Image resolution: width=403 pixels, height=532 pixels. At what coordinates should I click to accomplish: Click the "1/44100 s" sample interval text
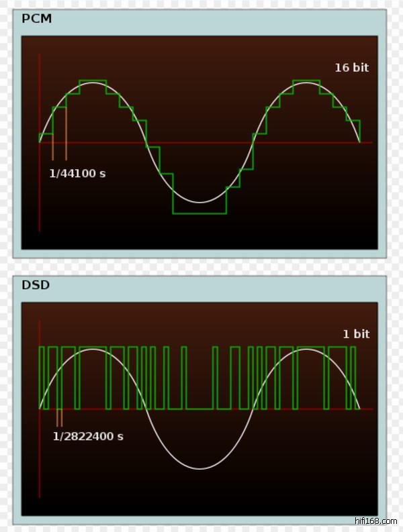pos(77,174)
